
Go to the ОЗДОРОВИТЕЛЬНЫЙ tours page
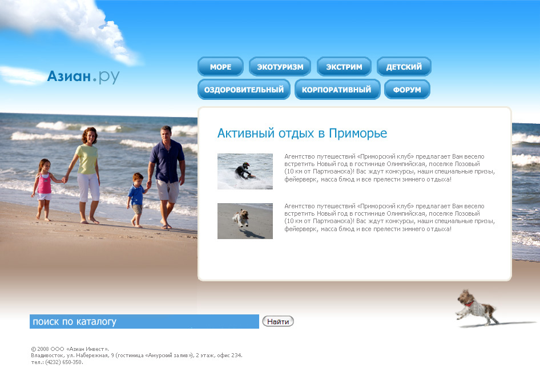coord(244,89)
